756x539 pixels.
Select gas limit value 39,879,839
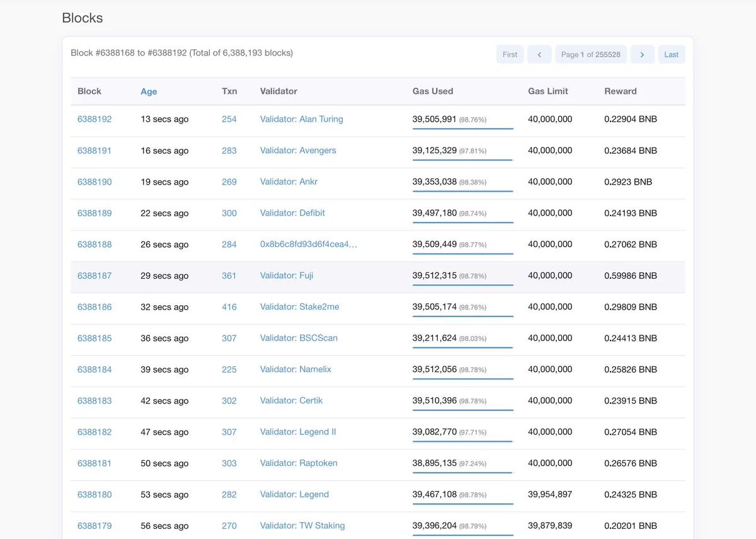click(x=550, y=526)
